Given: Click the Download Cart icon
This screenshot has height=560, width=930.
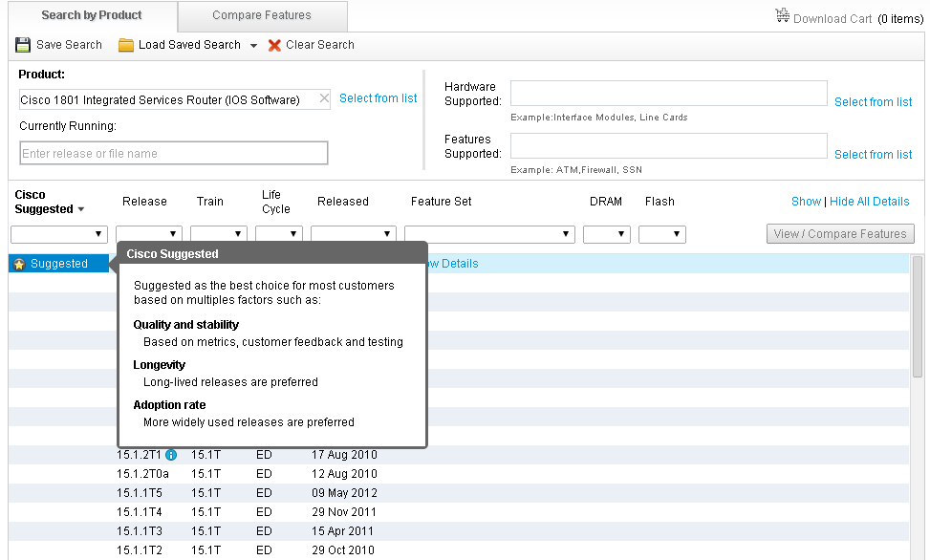Looking at the screenshot, I should coord(782,16).
